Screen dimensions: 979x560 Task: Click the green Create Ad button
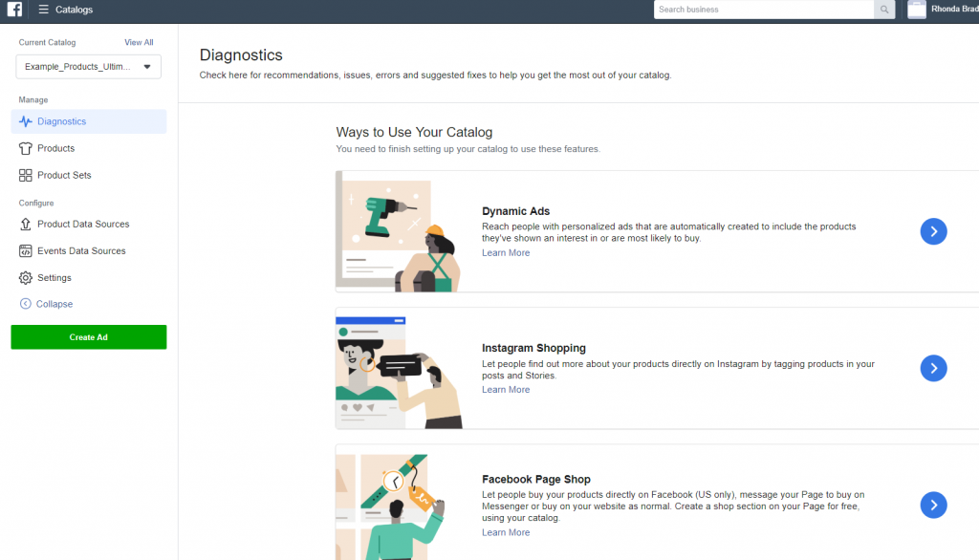coord(88,337)
